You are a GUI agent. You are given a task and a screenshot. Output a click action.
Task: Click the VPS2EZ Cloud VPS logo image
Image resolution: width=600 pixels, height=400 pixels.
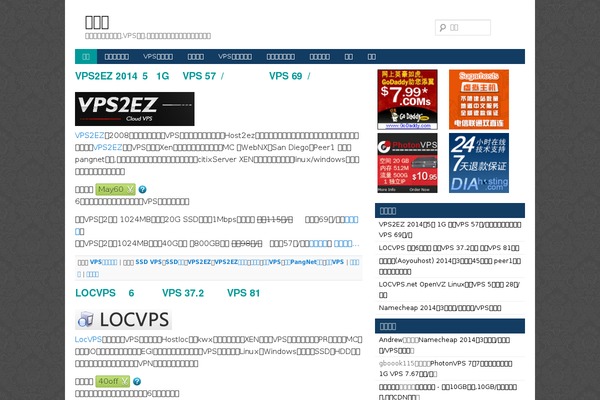click(135, 109)
